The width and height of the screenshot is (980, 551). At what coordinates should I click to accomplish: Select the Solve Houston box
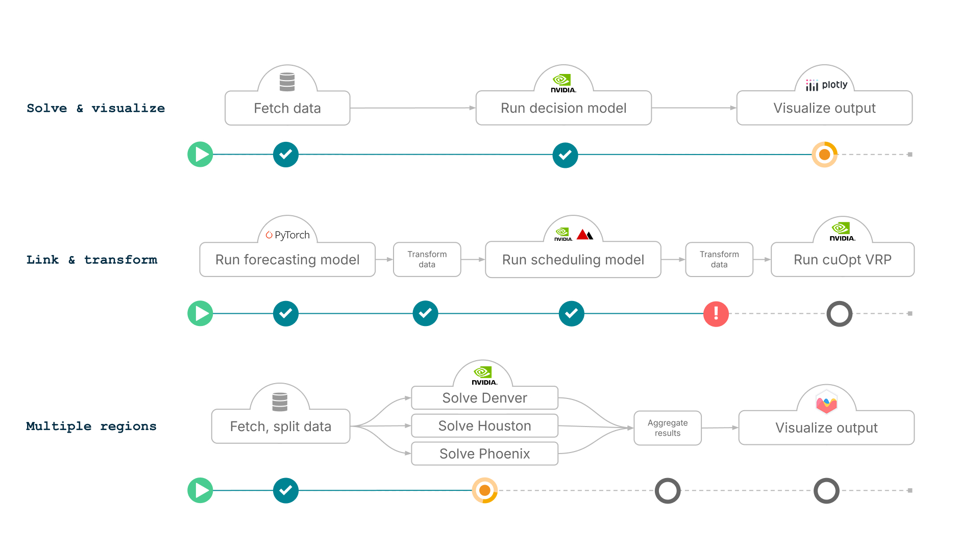click(484, 425)
